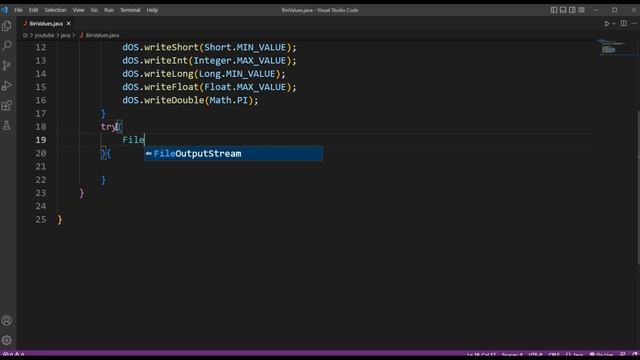Open the run options dropdown arrow
Screen dimensions: 640x360
pos(614,24)
